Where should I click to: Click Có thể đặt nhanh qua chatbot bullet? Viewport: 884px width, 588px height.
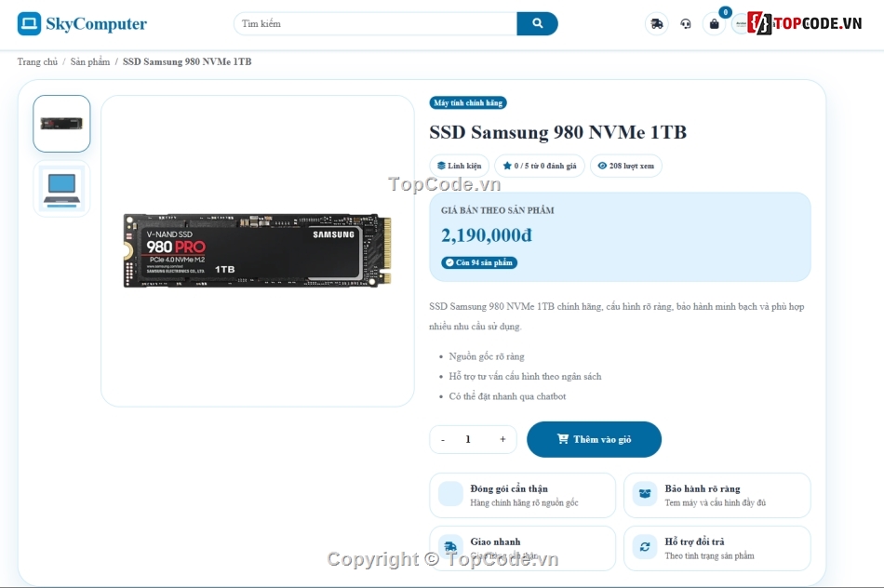point(507,396)
